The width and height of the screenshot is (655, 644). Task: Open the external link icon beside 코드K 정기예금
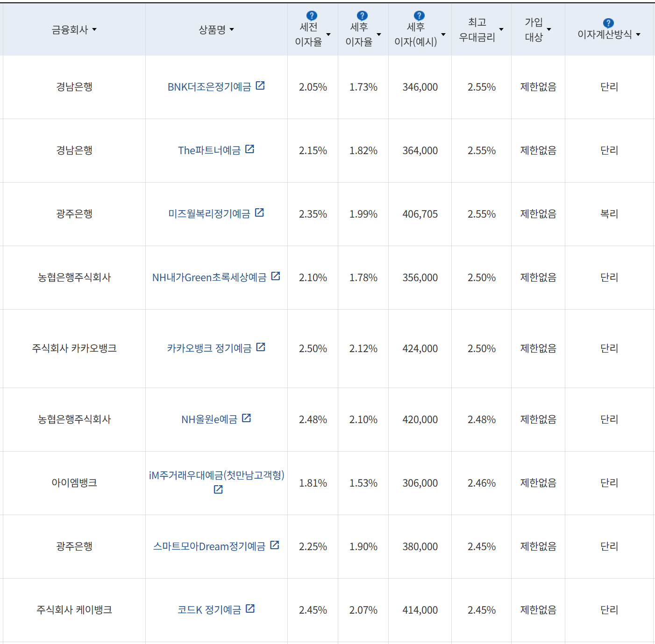[251, 609]
